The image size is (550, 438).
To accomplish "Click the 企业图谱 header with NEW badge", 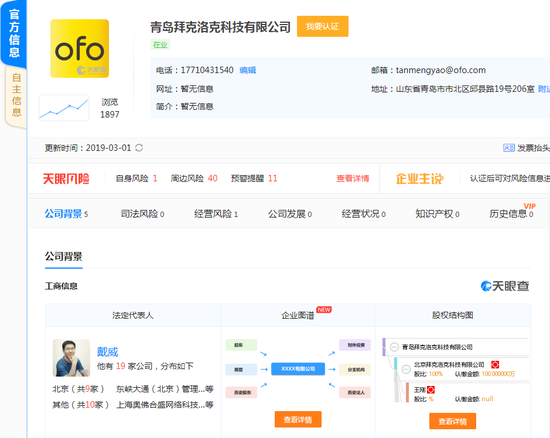I will (x=298, y=315).
